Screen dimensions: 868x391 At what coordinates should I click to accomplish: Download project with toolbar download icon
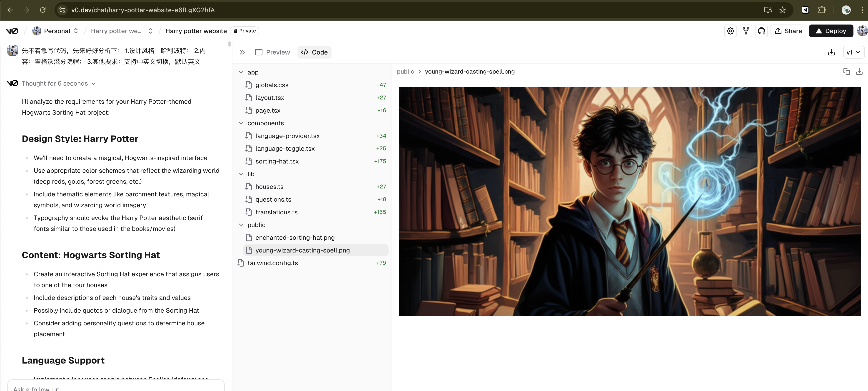[x=831, y=52]
